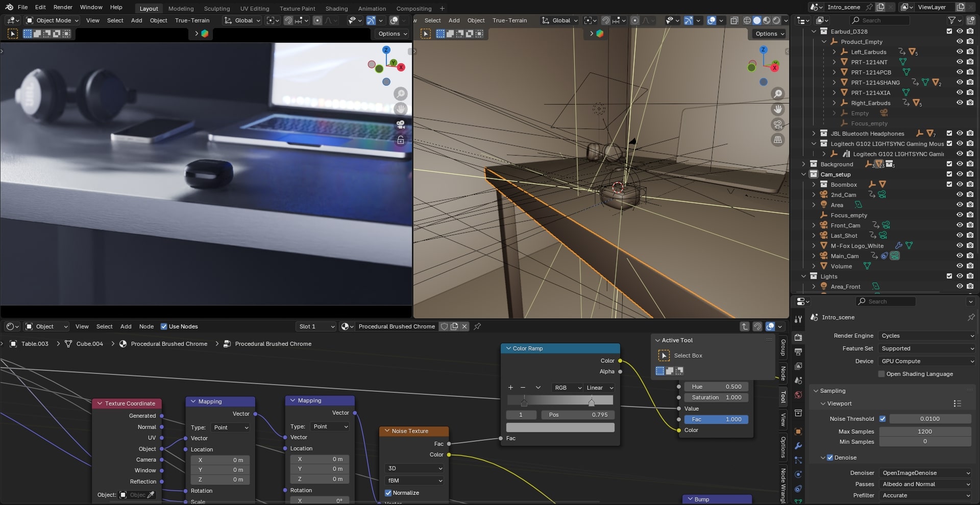The image size is (980, 505).
Task: Click the pan hand icon in right viewport
Action: coord(778,109)
